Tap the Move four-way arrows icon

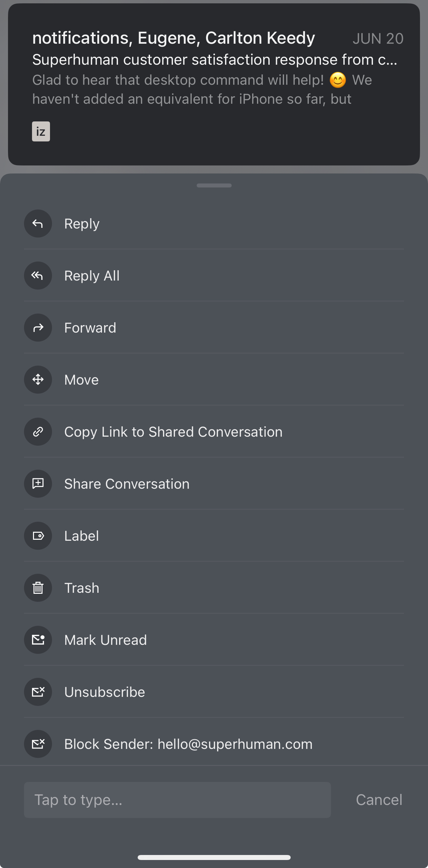pos(38,380)
